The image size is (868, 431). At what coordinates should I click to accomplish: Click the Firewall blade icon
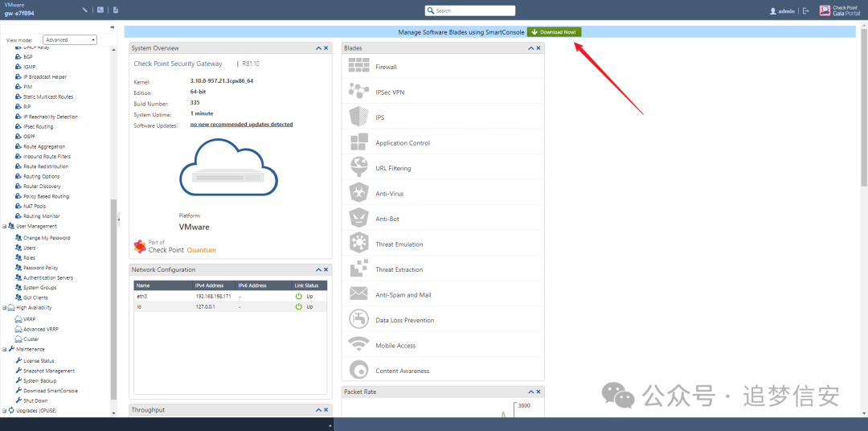click(358, 66)
